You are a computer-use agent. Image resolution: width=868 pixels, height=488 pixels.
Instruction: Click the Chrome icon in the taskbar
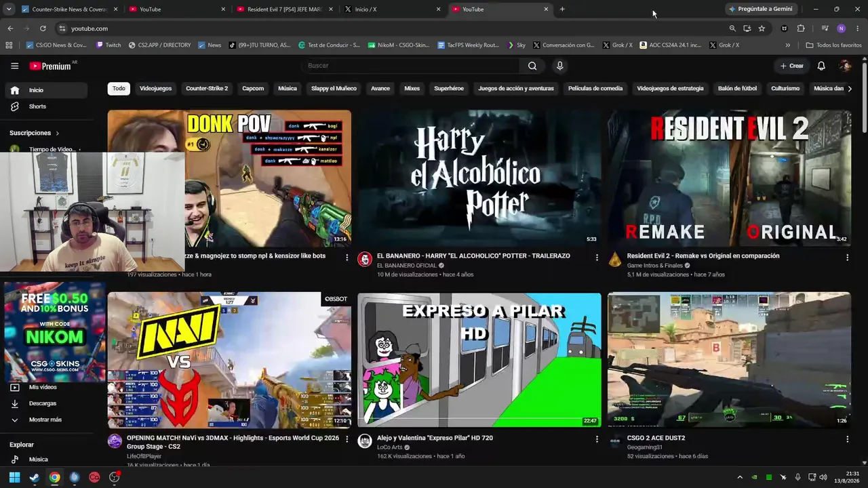(54, 477)
